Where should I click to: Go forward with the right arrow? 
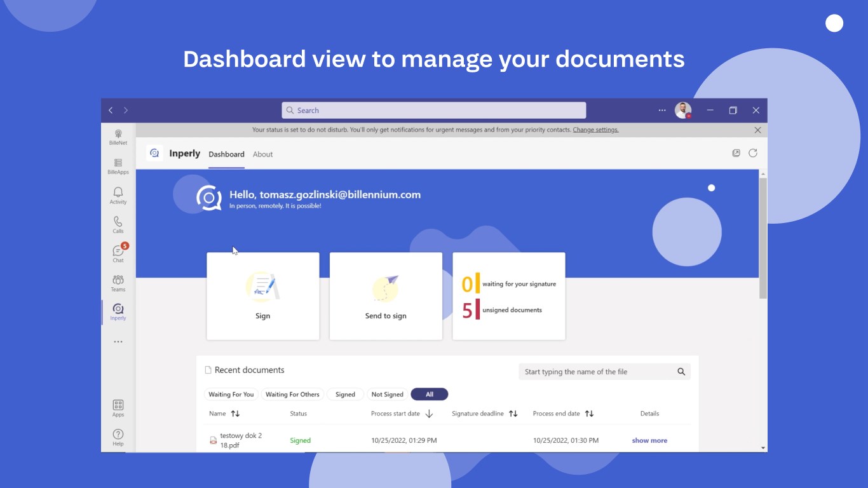coord(126,110)
